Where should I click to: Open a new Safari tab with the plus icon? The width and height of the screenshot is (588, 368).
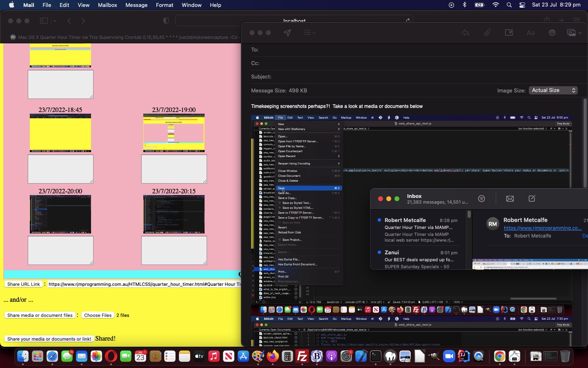point(562,20)
